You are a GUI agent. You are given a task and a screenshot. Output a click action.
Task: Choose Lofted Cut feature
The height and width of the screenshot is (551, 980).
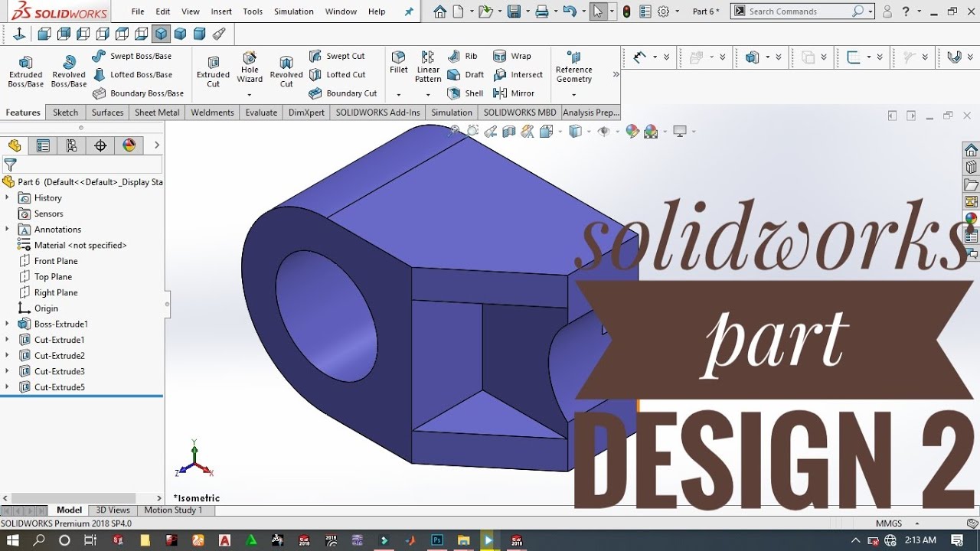click(x=337, y=75)
